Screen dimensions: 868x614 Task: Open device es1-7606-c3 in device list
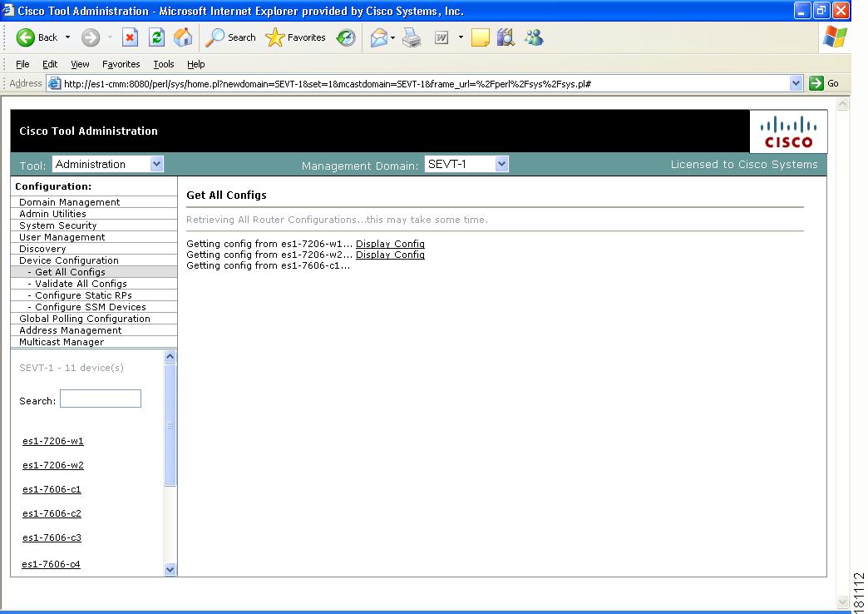point(52,537)
